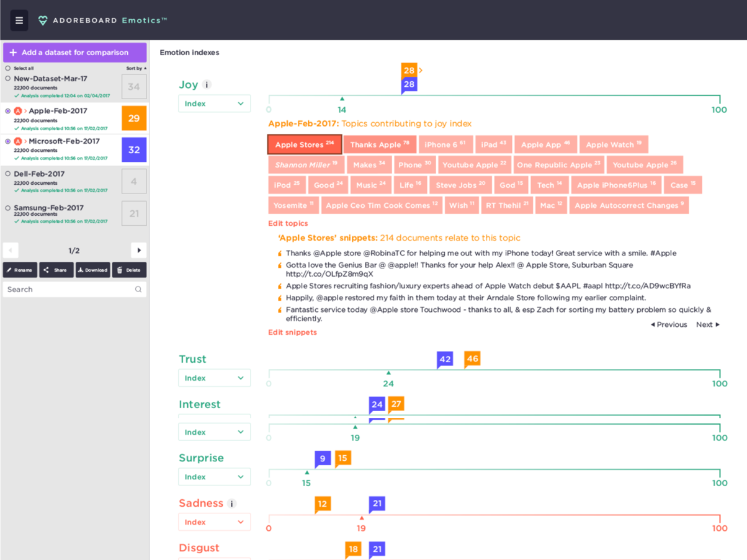
Task: Click the blue 42 Trust marker
Action: [445, 359]
